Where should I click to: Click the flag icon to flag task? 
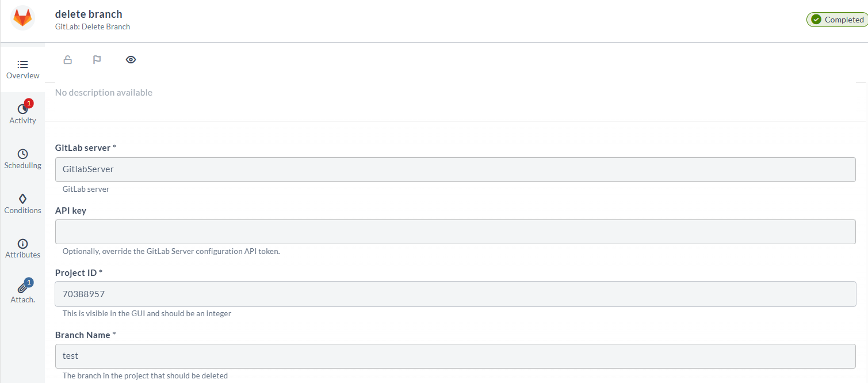[x=97, y=59]
